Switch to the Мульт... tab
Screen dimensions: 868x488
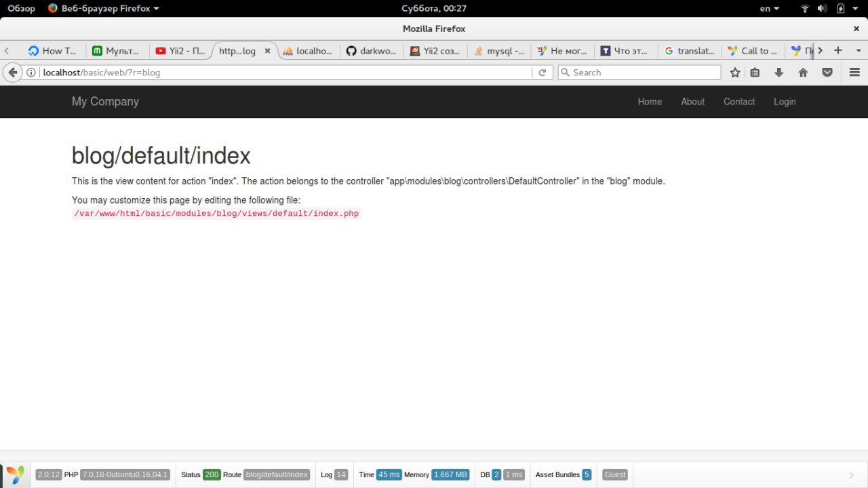point(116,51)
